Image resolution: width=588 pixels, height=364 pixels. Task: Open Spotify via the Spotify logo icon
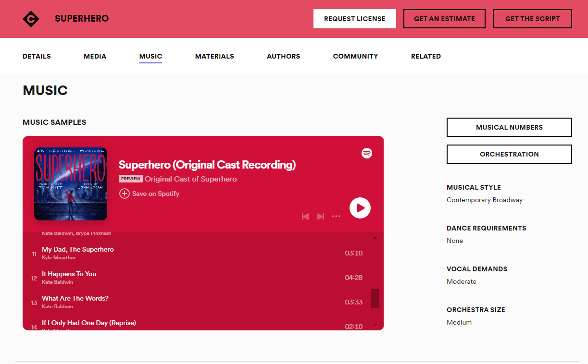[x=367, y=153]
